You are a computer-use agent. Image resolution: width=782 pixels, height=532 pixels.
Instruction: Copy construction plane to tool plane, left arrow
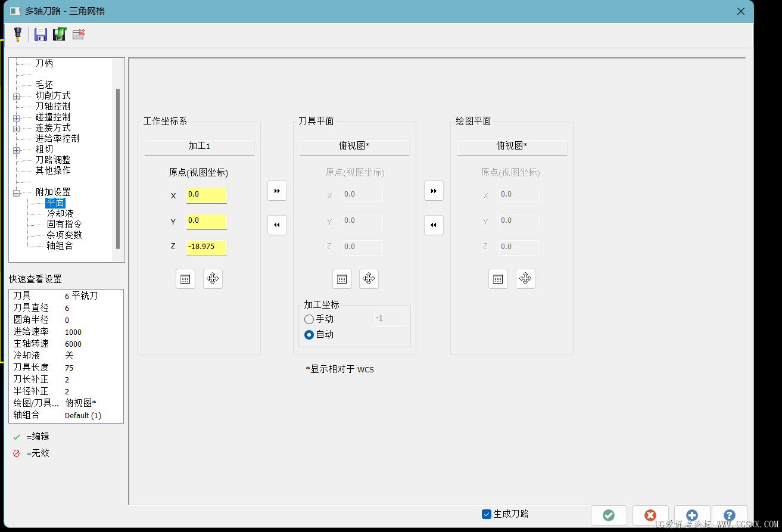434,225
